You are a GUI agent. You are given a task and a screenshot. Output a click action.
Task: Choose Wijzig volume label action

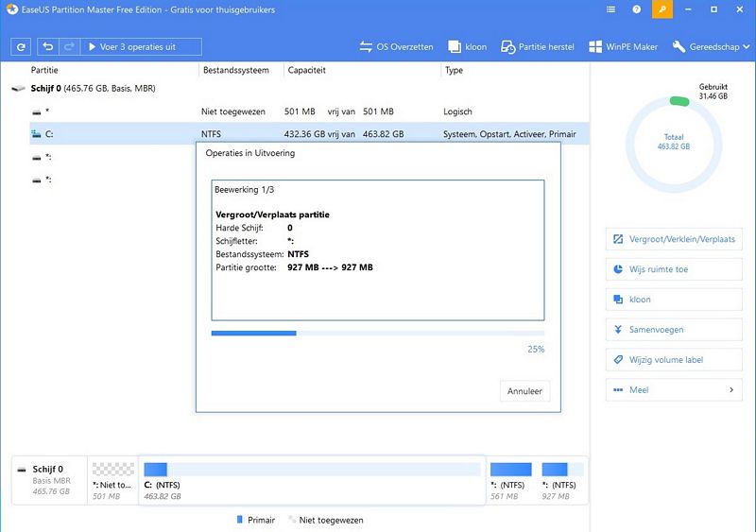(x=674, y=360)
